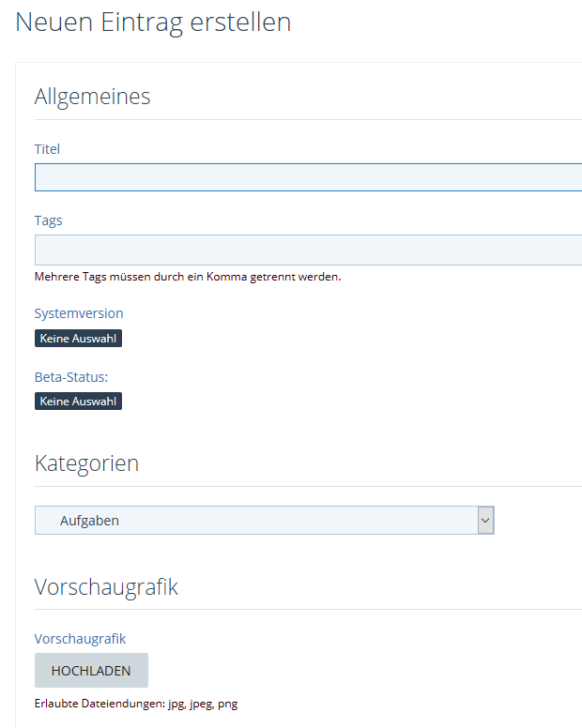
Task: Click Keine Auswahl badge under Systemversion
Action: (78, 339)
